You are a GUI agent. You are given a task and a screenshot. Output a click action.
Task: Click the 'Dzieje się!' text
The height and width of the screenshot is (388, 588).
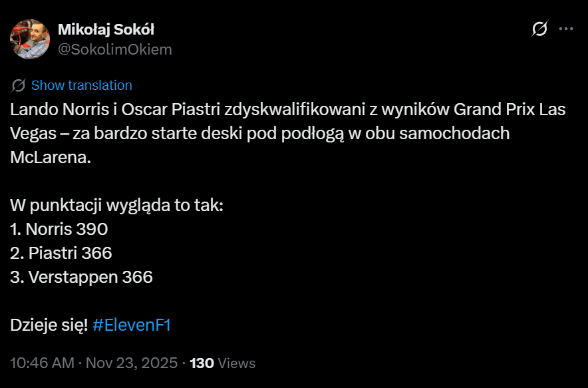(x=49, y=325)
